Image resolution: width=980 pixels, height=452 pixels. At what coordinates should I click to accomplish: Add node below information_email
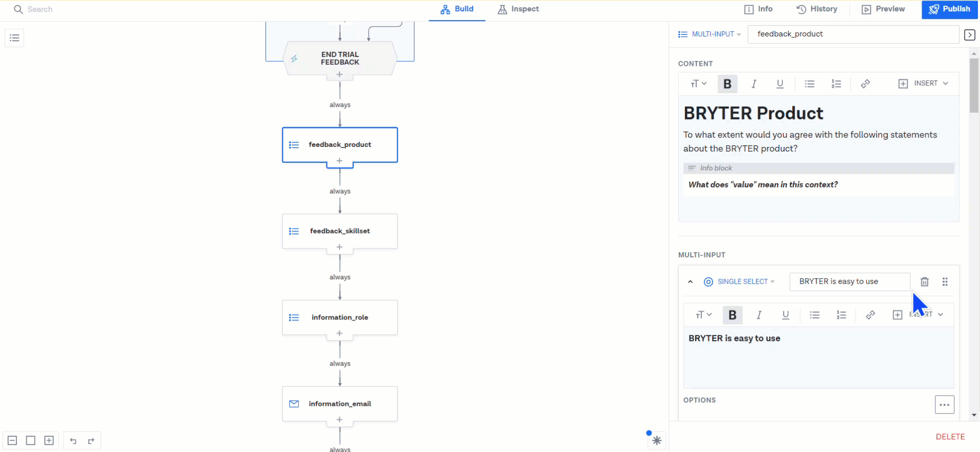pyautogui.click(x=340, y=420)
